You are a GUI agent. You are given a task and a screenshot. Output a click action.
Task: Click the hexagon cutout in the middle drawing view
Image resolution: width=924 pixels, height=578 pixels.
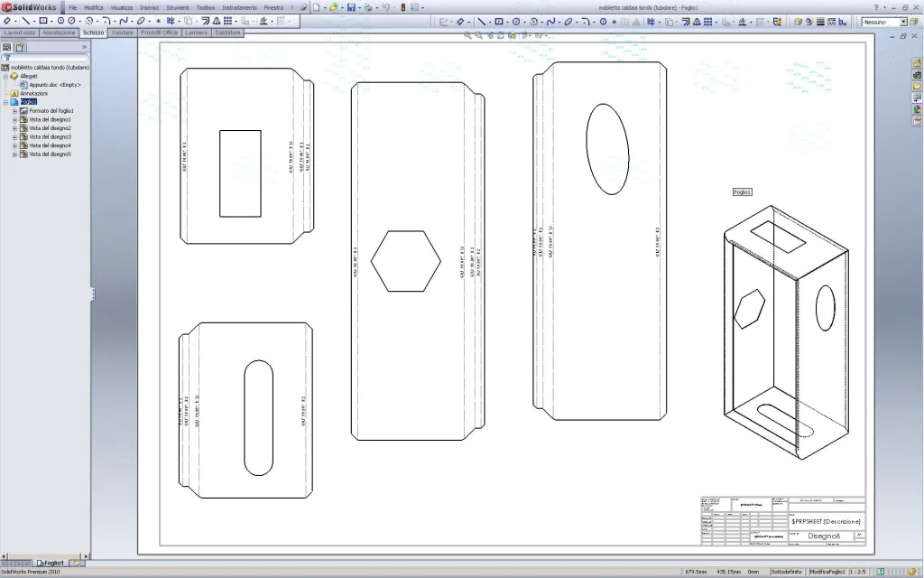(406, 261)
